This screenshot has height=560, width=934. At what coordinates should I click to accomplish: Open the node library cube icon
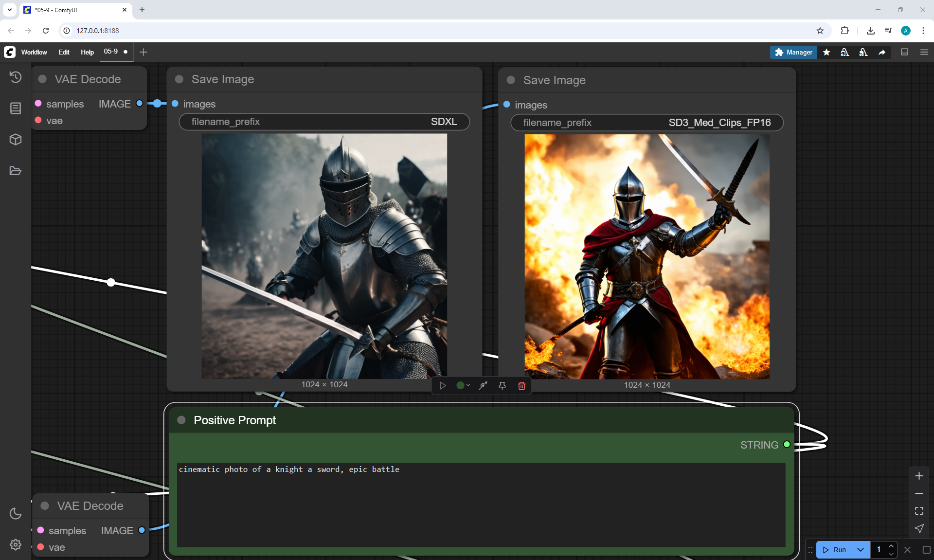pos(16,140)
